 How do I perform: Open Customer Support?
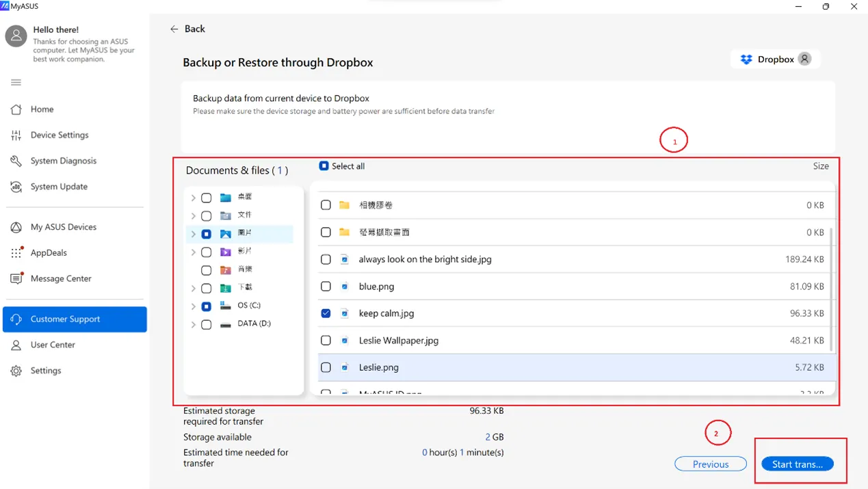coord(65,319)
